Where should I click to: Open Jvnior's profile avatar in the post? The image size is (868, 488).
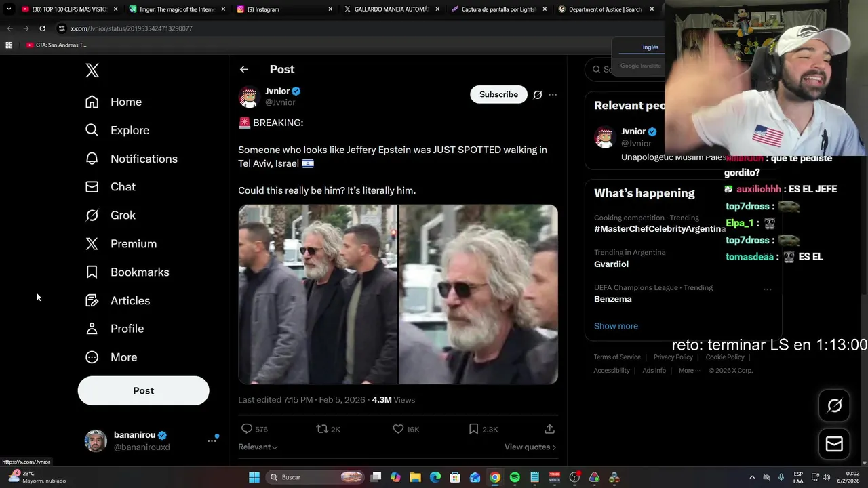click(249, 97)
